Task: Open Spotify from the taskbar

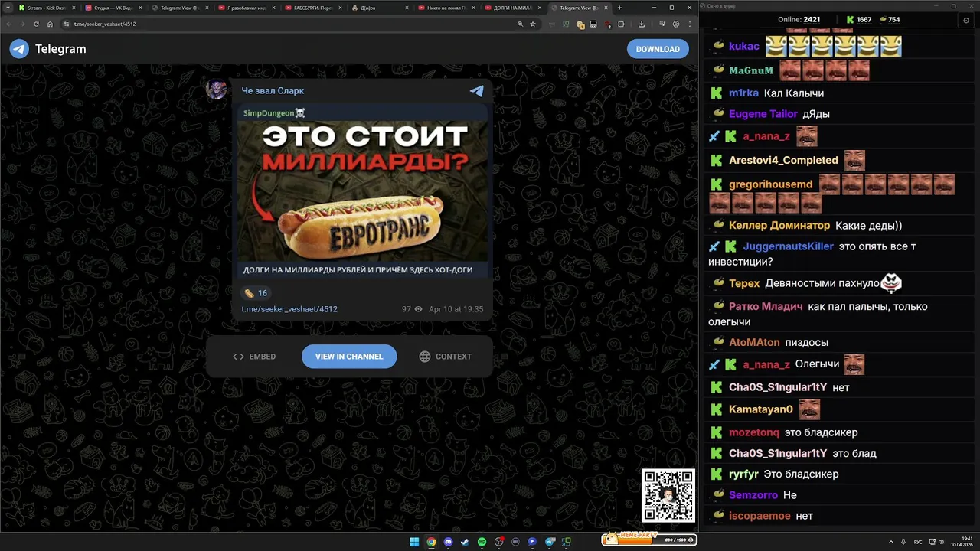Action: coord(482,542)
